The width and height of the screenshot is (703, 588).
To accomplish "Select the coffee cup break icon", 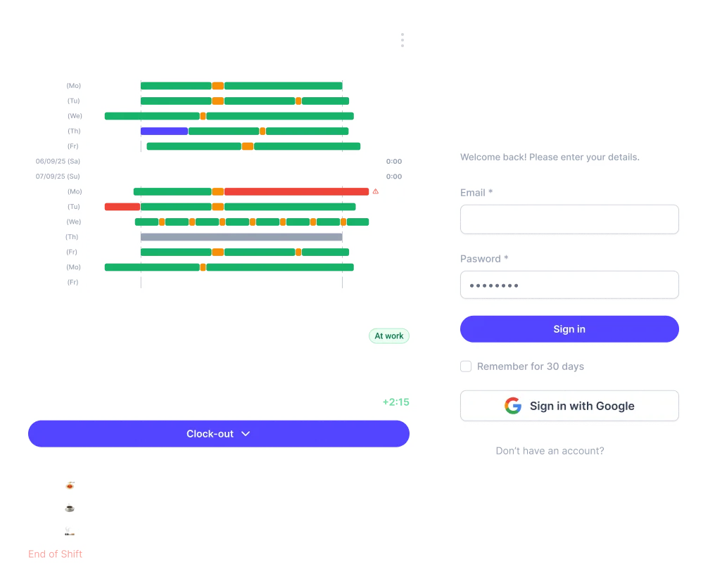I will pos(70,508).
